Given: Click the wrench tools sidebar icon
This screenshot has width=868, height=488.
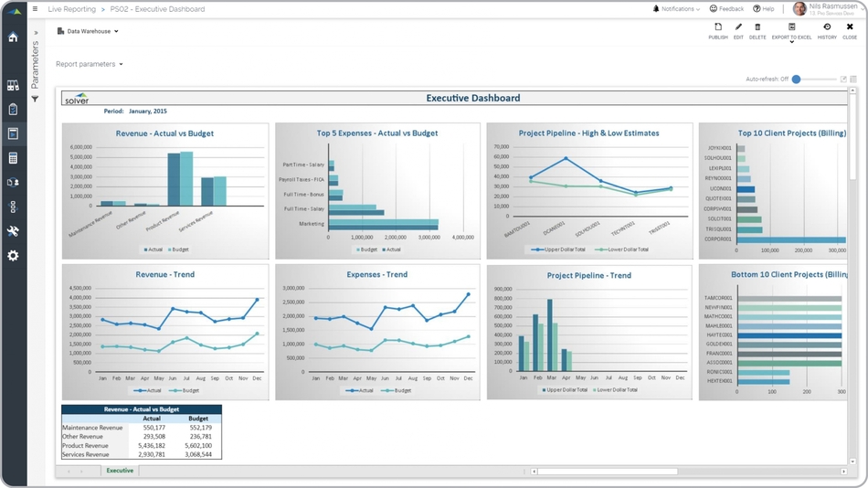Looking at the screenshot, I should pos(13,231).
